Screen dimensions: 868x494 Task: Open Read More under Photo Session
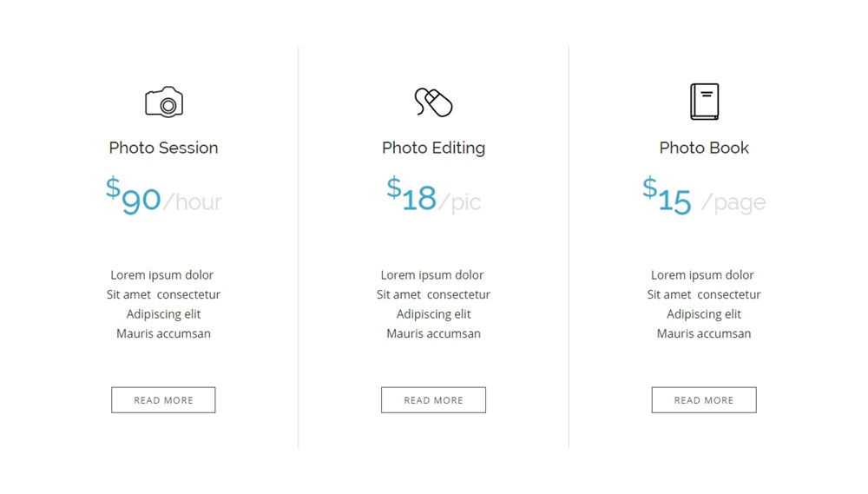tap(163, 400)
